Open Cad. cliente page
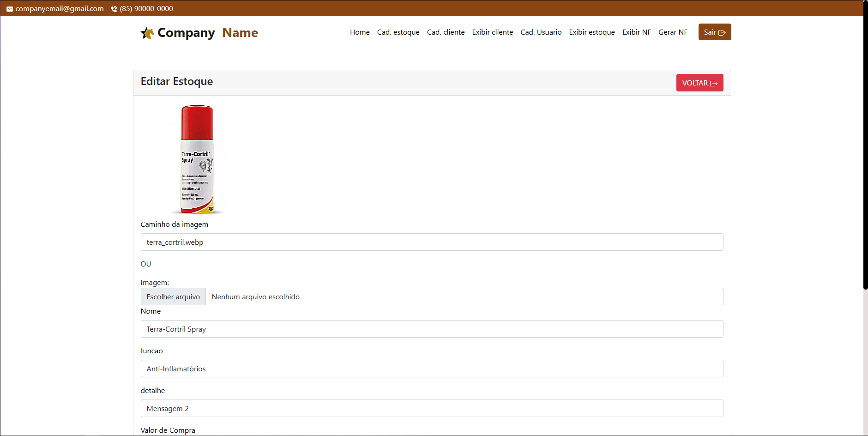Viewport: 868px width, 436px height. point(446,32)
